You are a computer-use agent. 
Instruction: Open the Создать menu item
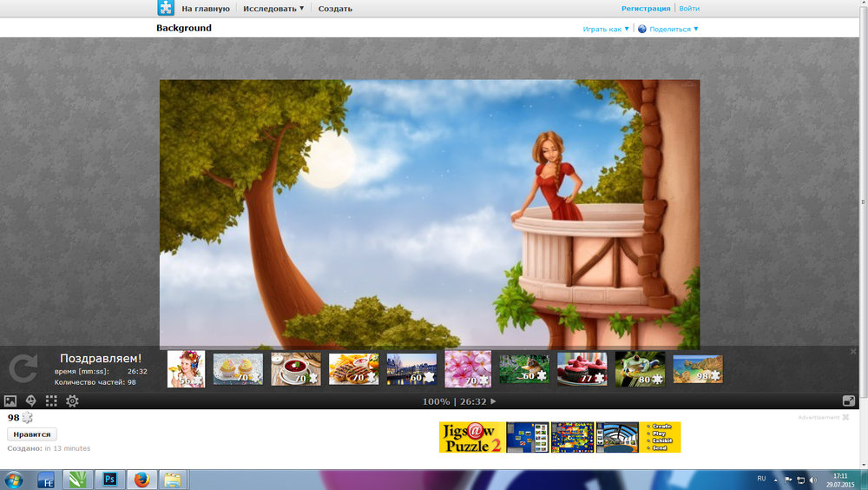point(335,9)
